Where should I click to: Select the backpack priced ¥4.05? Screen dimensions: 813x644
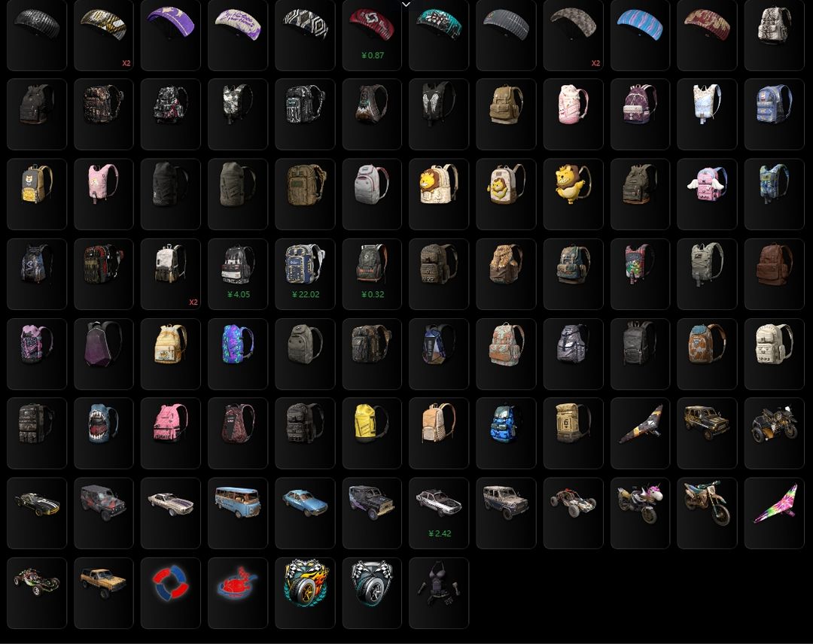(238, 274)
